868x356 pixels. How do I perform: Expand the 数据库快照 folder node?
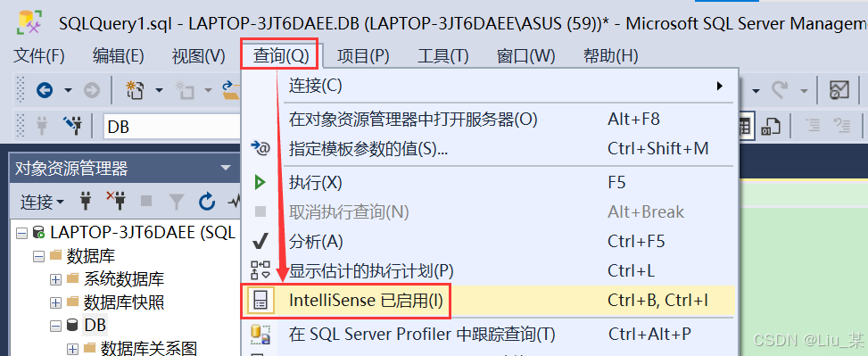click(55, 302)
